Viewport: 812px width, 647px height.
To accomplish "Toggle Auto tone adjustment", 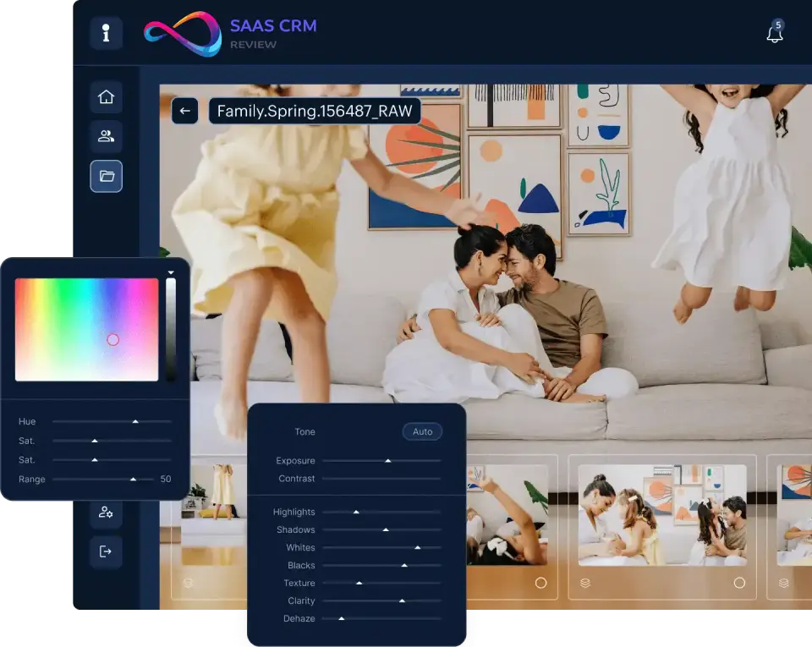I will tap(422, 431).
